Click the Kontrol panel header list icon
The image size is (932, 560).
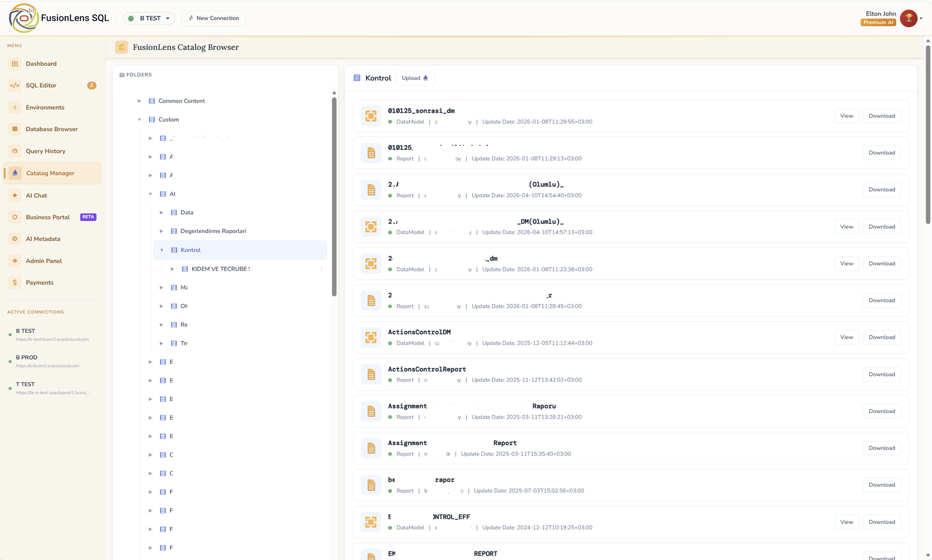357,78
